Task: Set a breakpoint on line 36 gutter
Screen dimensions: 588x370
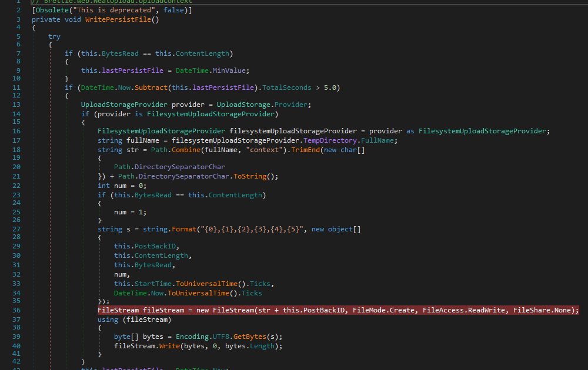Action: coord(6,310)
